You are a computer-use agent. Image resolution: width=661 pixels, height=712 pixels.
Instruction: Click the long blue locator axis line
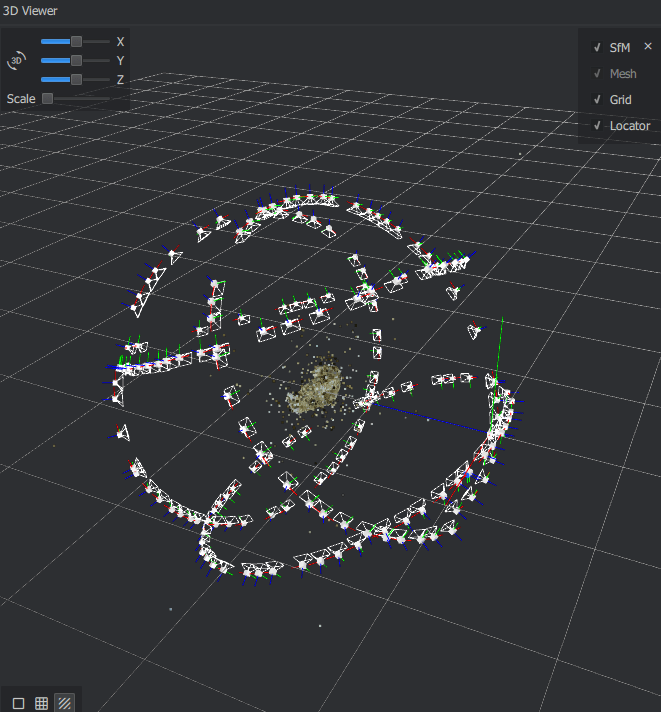(440, 416)
